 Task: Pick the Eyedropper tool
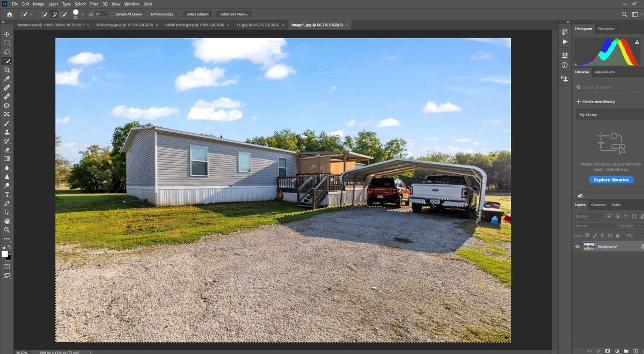7,79
